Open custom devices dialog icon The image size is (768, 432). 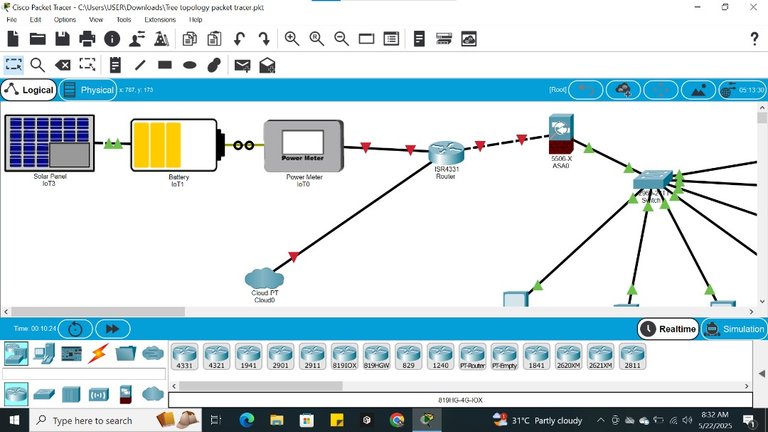click(x=391, y=39)
